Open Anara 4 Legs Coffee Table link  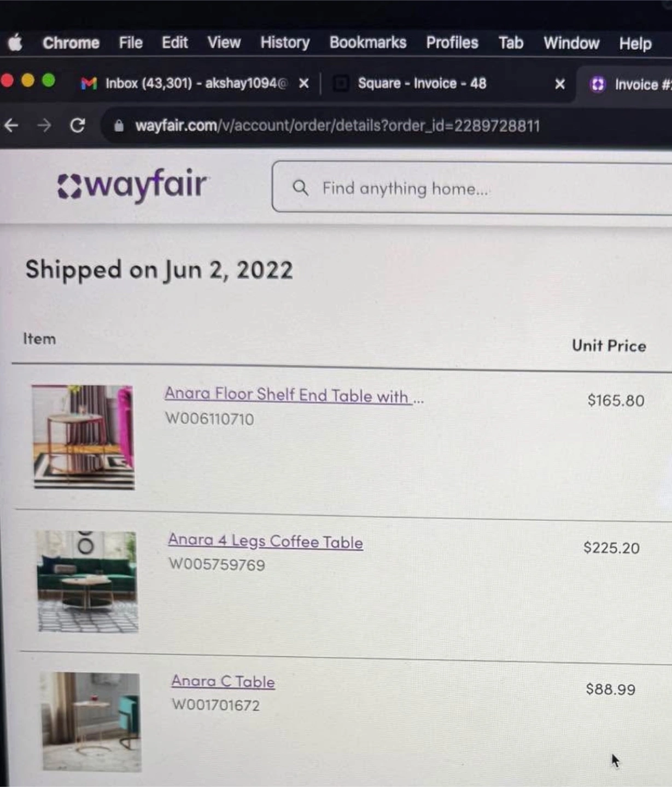click(x=265, y=541)
